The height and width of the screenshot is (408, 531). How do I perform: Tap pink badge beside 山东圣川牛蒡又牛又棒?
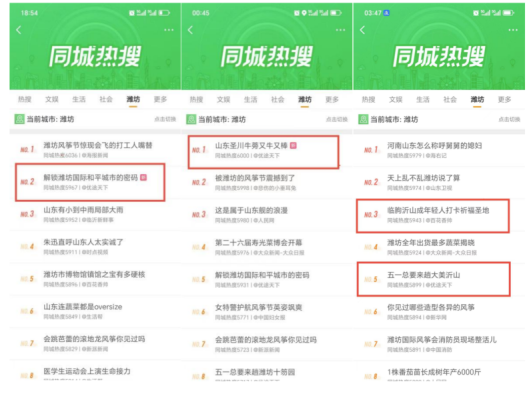click(293, 146)
